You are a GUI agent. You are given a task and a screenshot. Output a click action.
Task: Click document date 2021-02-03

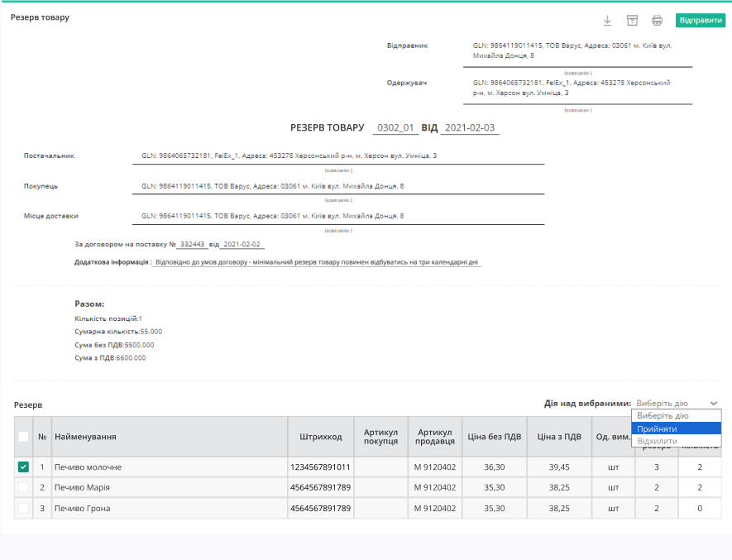point(470,127)
